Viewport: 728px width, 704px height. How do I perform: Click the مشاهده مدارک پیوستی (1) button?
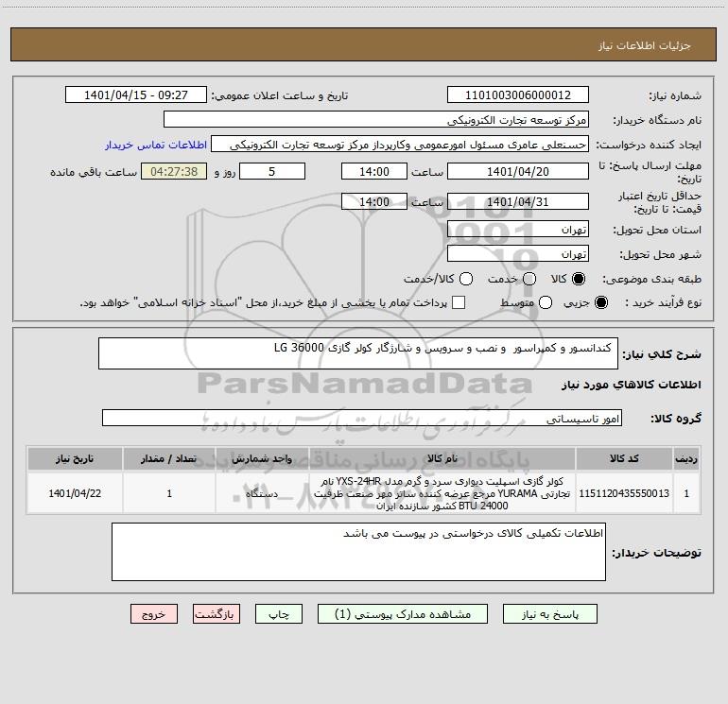(x=403, y=614)
